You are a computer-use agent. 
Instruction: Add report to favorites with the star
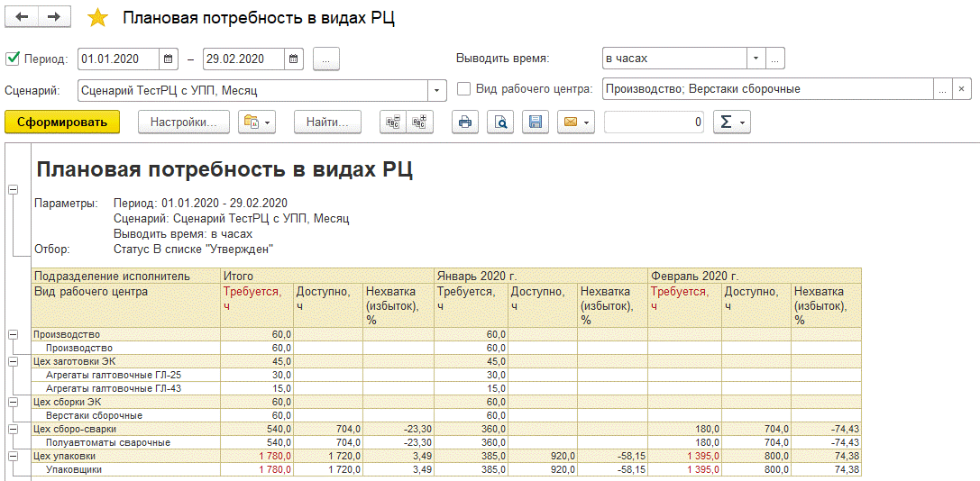97,18
